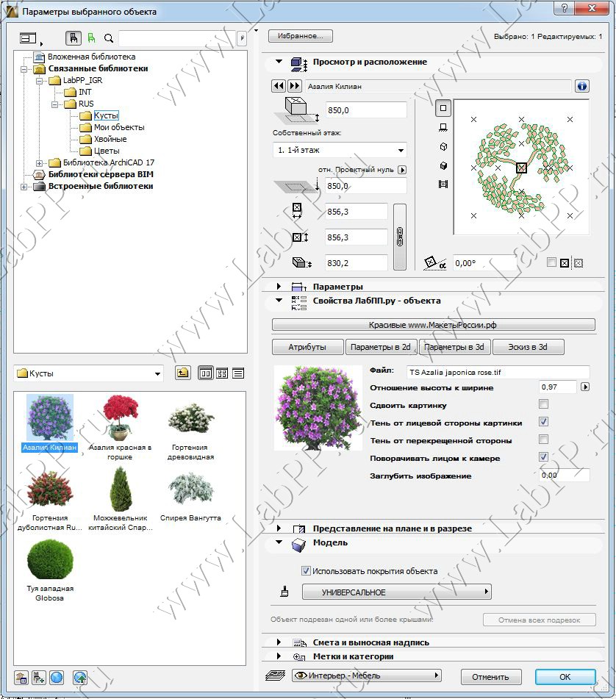Click the upload to BIM components icon
This screenshot has height=699, width=616.
click(80, 678)
